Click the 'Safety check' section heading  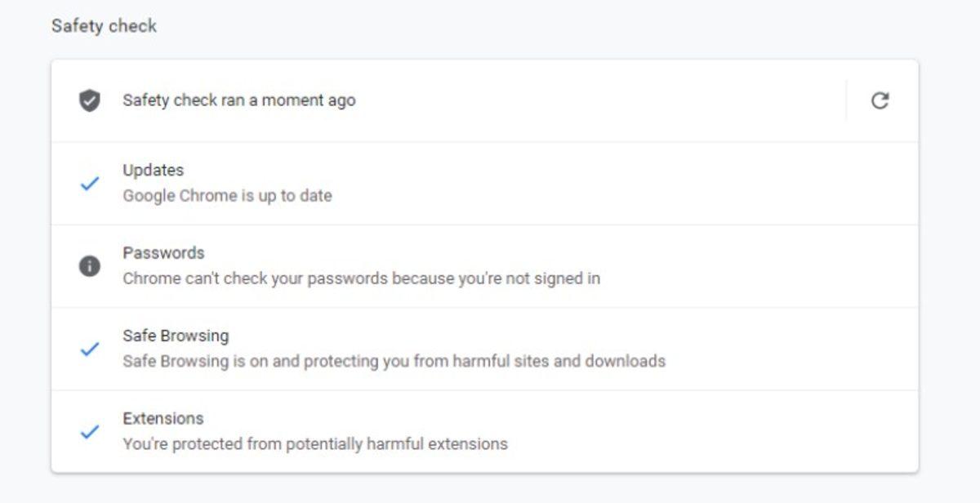pos(104,26)
